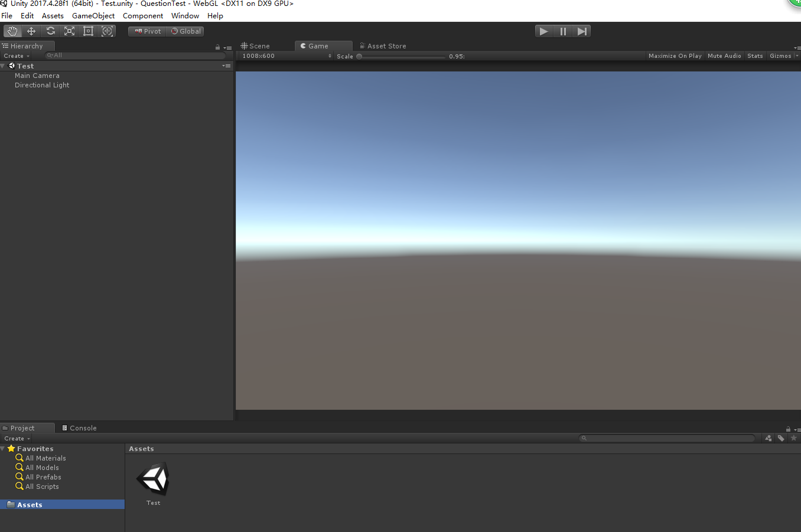Click the Stats button
Image resolution: width=801 pixels, height=532 pixels.
pos(755,56)
